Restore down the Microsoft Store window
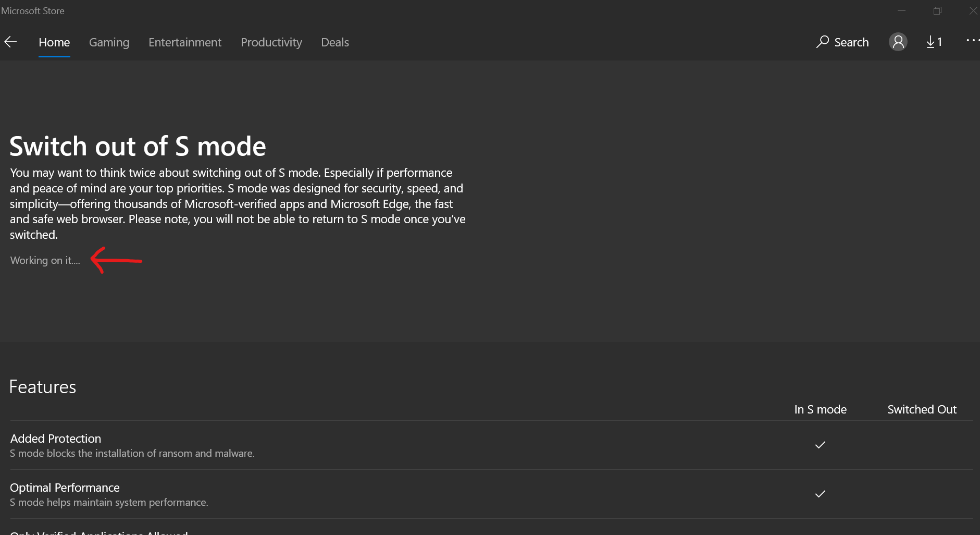The image size is (980, 535). [937, 10]
